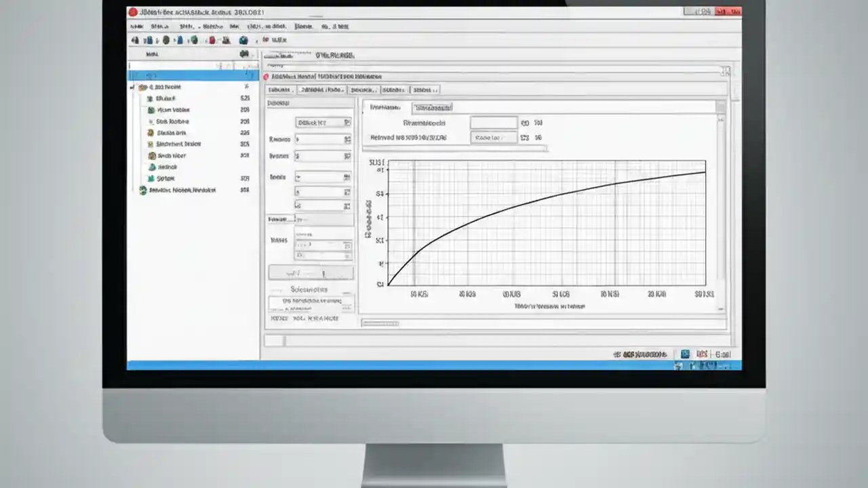Click the red circular icon on the dialog header
This screenshot has width=868, height=488.
click(266, 76)
